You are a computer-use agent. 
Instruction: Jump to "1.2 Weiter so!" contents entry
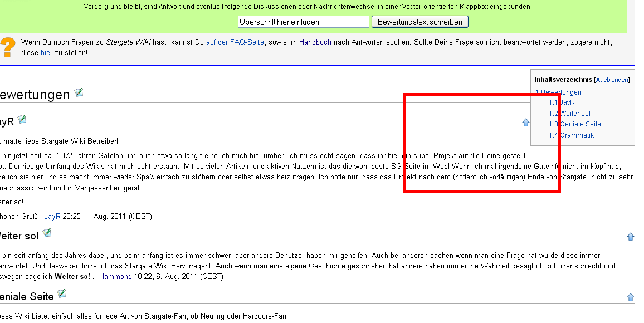tap(569, 114)
